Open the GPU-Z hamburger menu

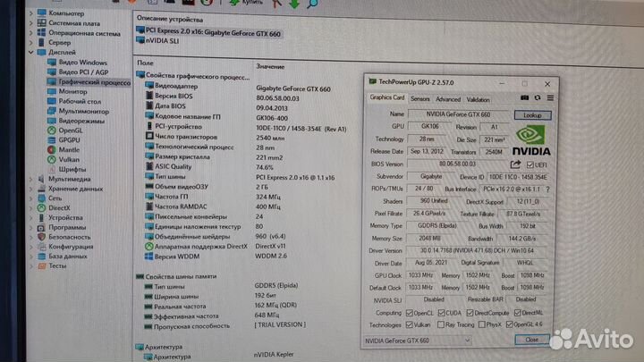[550, 97]
